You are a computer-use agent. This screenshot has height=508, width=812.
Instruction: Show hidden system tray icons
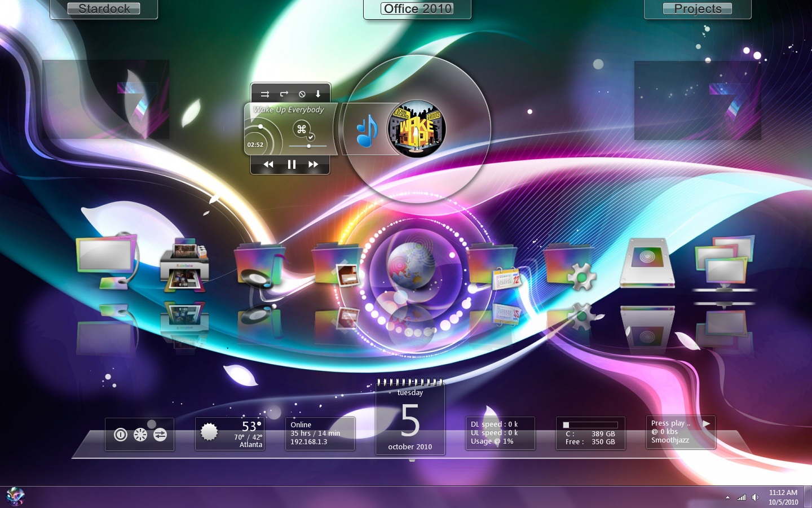727,497
